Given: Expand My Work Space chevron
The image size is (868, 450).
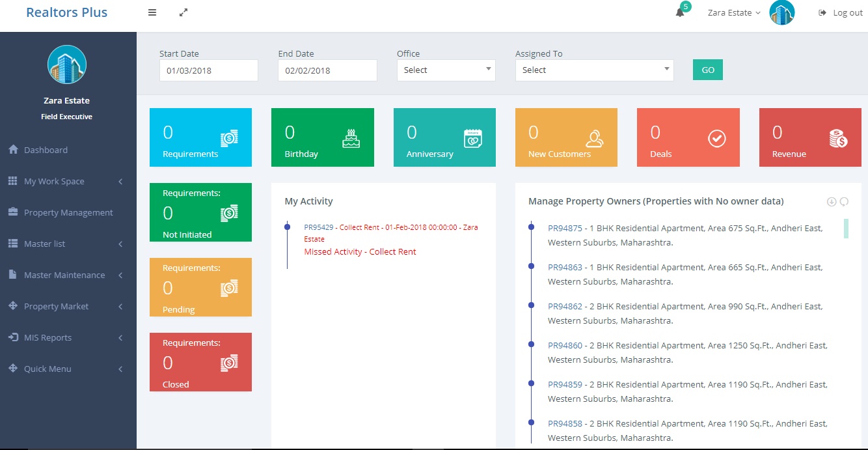Looking at the screenshot, I should point(120,182).
